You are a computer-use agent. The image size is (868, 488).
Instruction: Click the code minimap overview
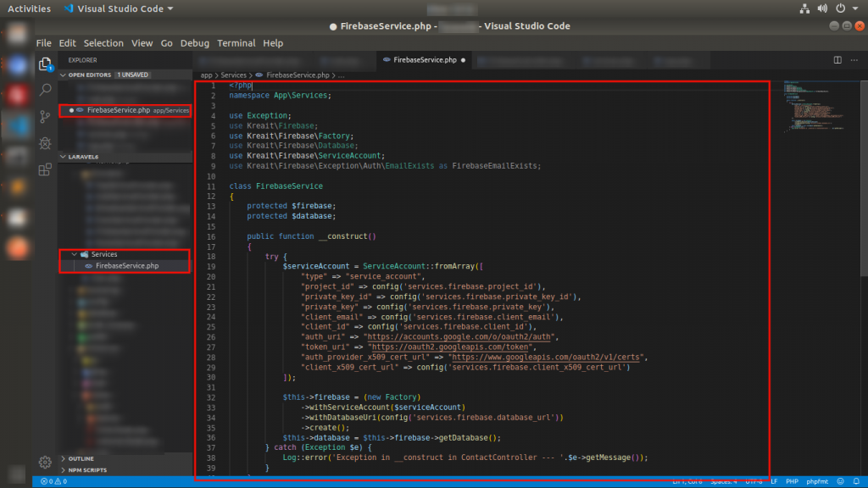805,106
